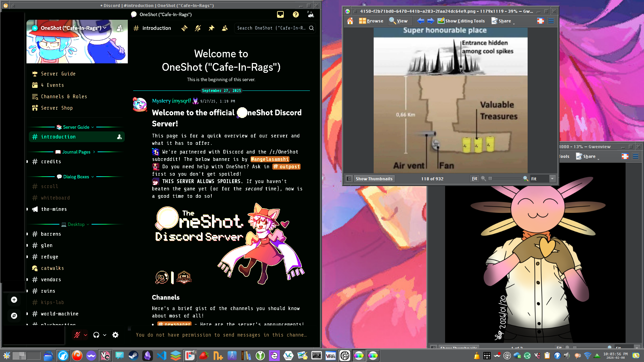Screen dimensions: 644x362
Task: Click the Discord help question mark icon
Action: [x=296, y=14]
